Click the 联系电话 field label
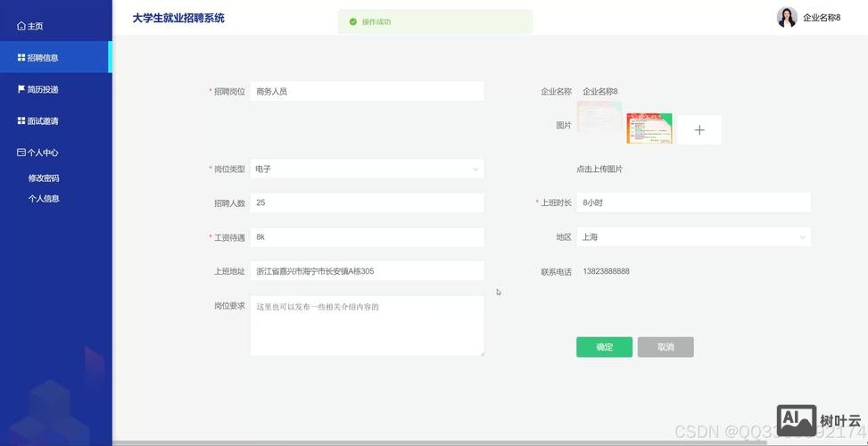The image size is (868, 446). pos(557,272)
